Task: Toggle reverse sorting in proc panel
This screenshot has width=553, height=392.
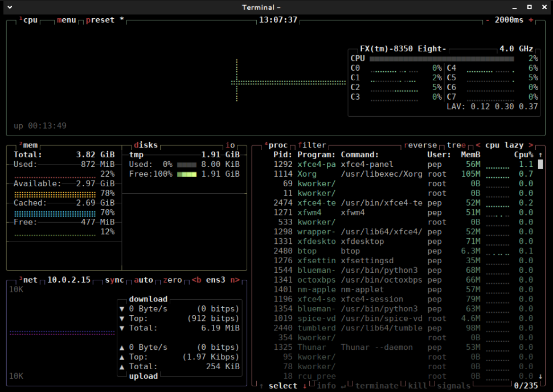Action: coord(420,145)
